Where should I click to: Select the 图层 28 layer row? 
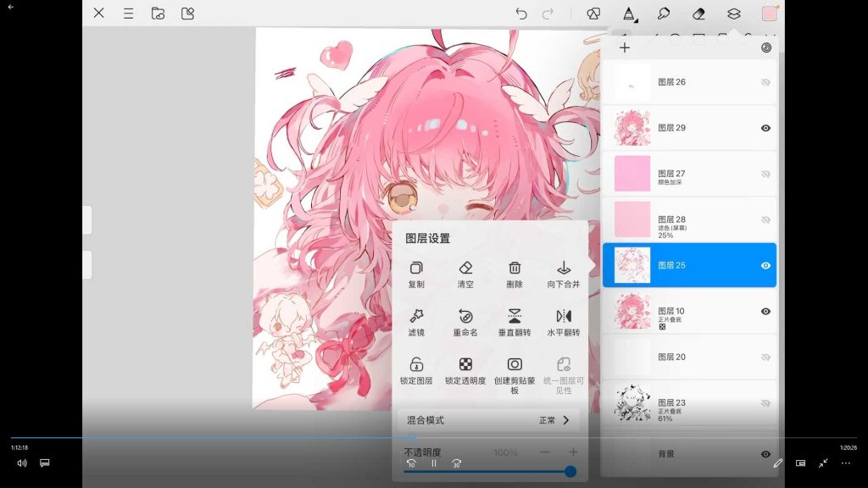tap(689, 219)
